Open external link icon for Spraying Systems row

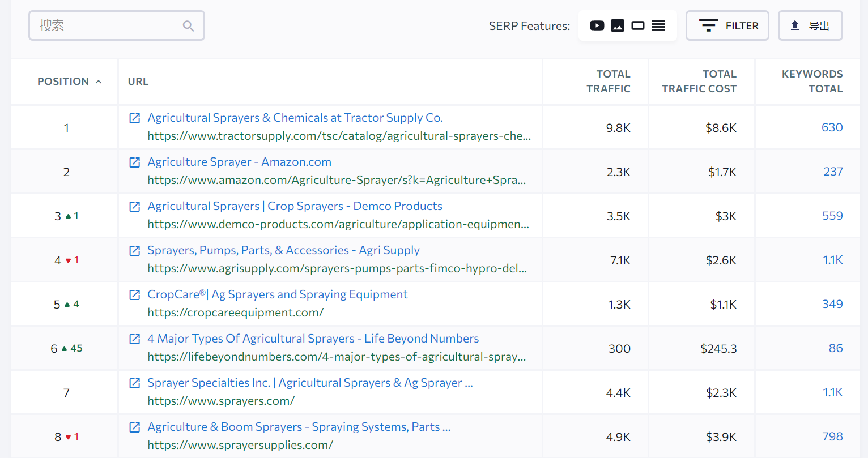pos(135,427)
